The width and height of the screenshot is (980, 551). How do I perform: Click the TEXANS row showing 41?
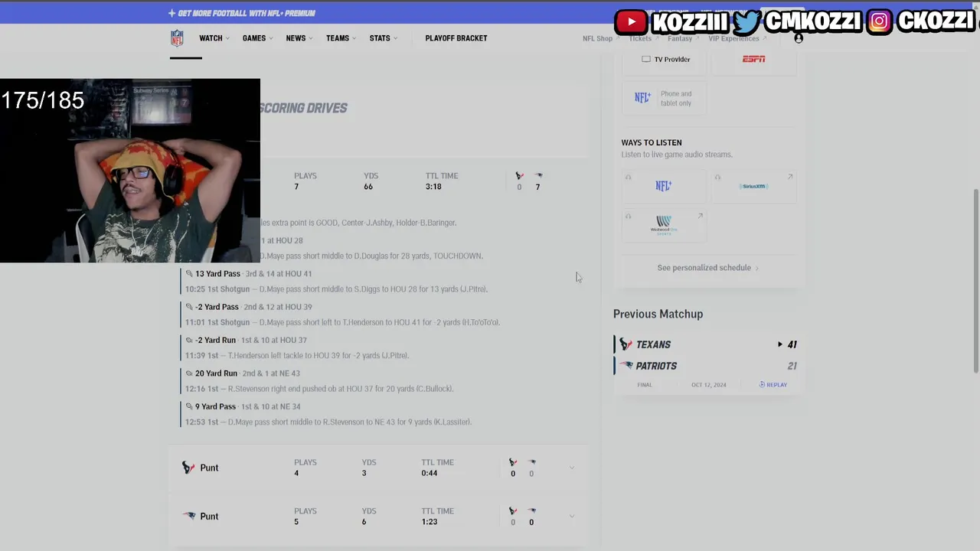[x=708, y=344]
